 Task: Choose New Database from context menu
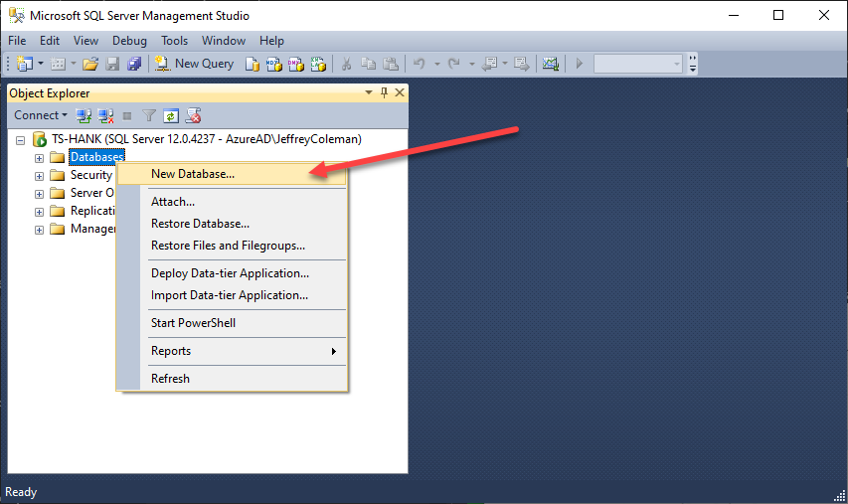pos(232,174)
